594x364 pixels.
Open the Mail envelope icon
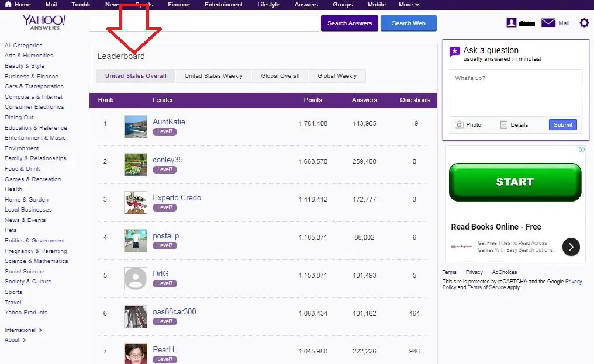click(x=548, y=23)
